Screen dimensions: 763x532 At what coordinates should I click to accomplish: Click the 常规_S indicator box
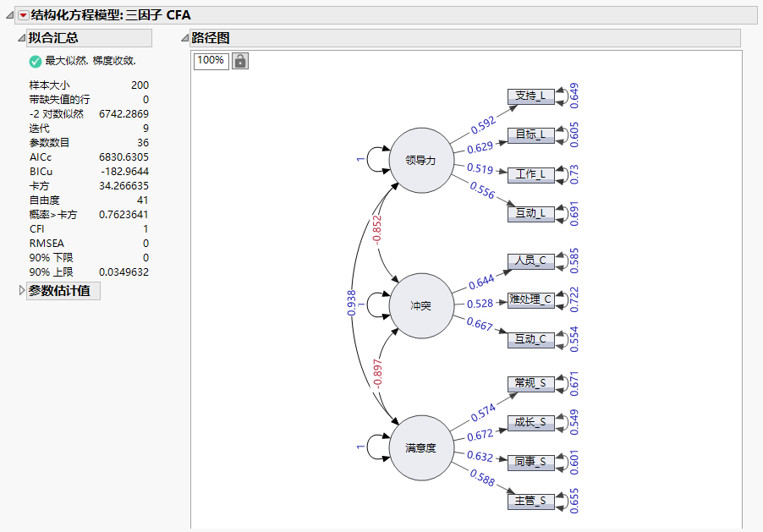pos(533,383)
